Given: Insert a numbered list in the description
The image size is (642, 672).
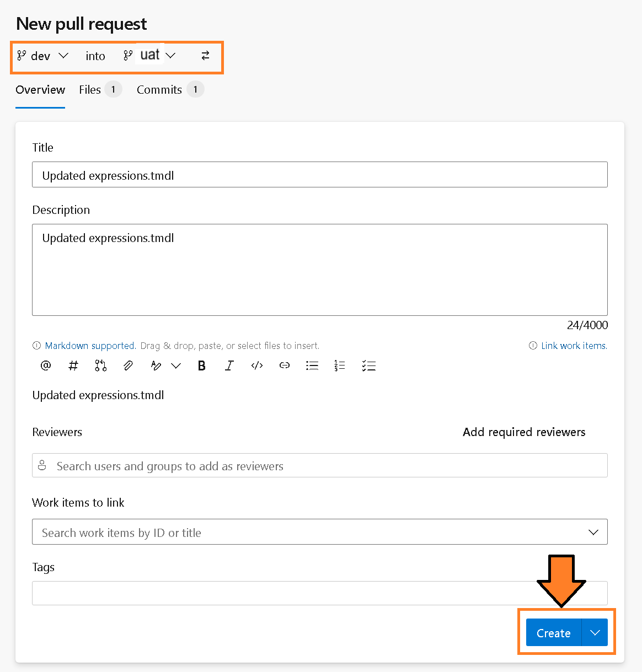Looking at the screenshot, I should [x=339, y=365].
